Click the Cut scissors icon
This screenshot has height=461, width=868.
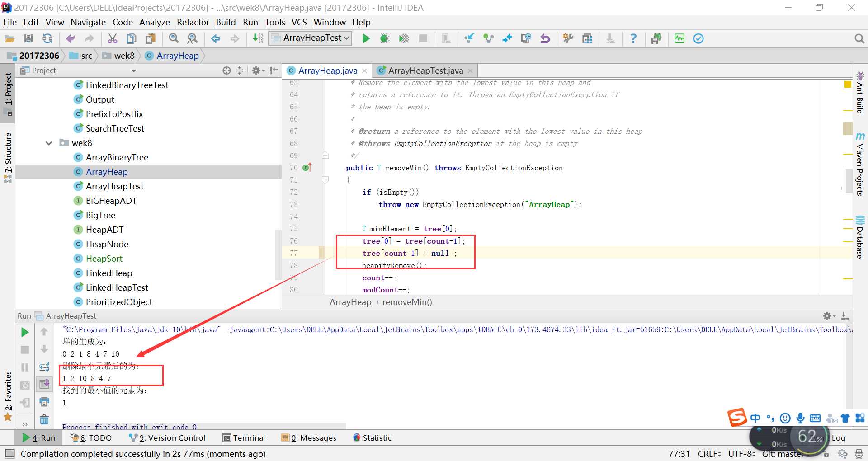[113, 39]
